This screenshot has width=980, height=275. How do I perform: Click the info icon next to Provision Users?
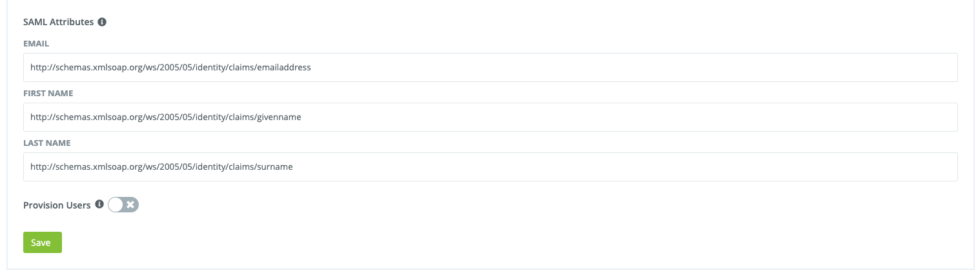(x=99, y=205)
